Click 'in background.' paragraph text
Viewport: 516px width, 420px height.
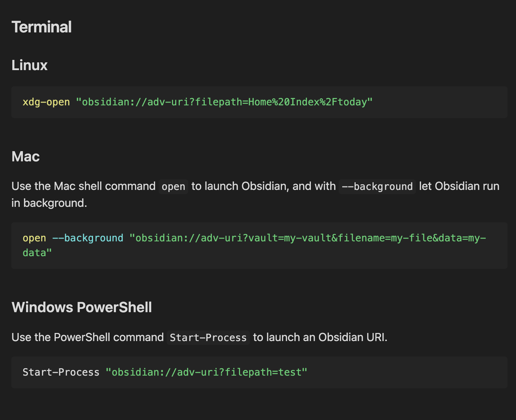pos(49,203)
